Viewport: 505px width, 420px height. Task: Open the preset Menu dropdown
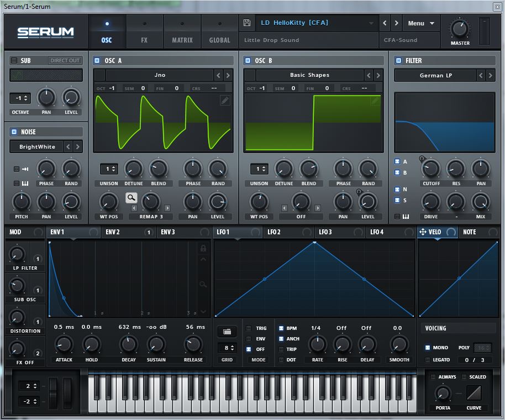[x=421, y=23]
